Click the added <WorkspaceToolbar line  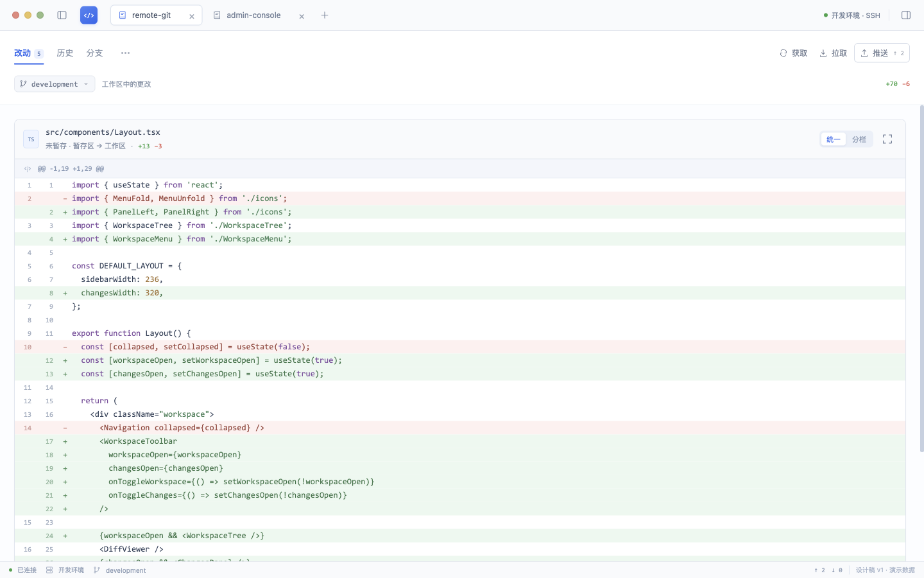pos(460,441)
